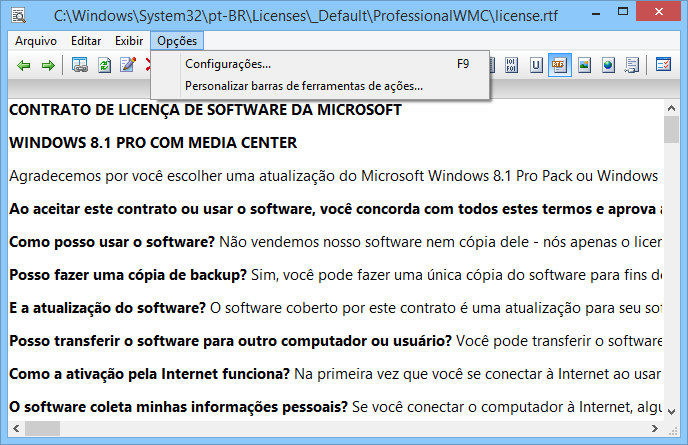The width and height of the screenshot is (688, 445).
Task: Open the Editar menu
Action: 86,41
